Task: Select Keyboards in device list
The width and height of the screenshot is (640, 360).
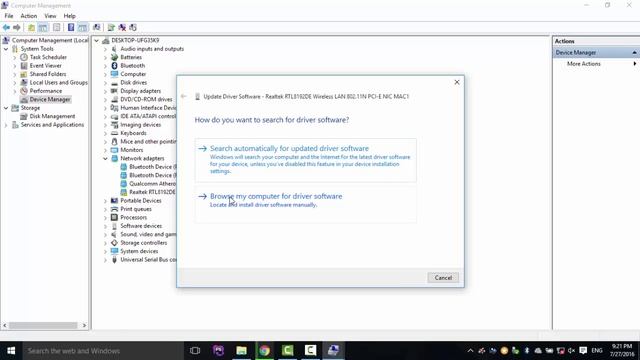Action: 133,133
